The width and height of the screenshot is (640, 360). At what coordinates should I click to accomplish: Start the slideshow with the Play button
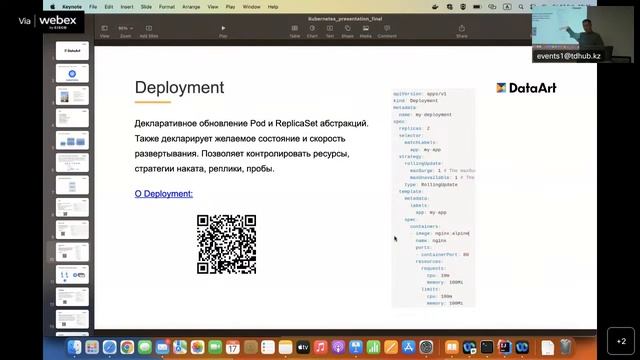[x=223, y=31]
